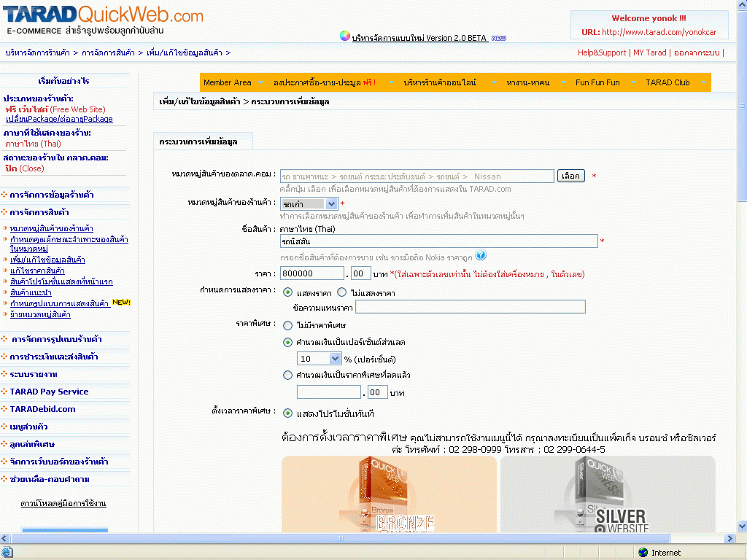Open the shop category dropdown showing 'รถเก่า'
747x560 pixels.
[310, 204]
